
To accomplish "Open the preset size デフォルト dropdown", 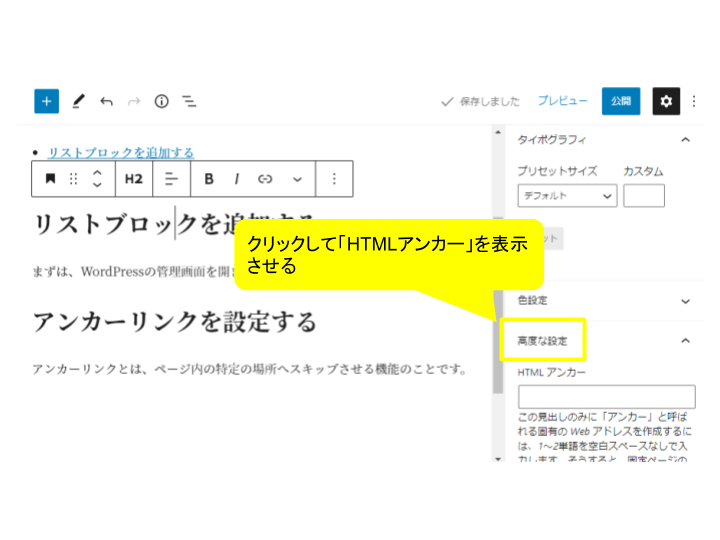I will coord(567,196).
